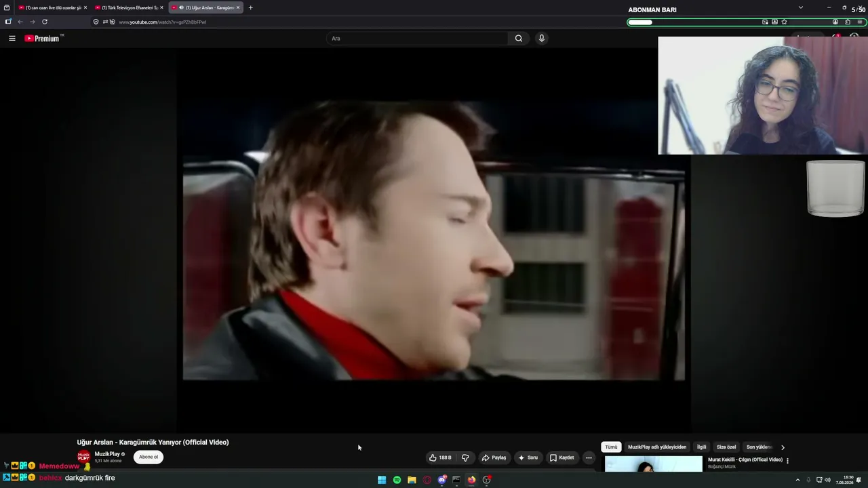This screenshot has width=868, height=488.
Task: Show more filter chips with arrow
Action: (783, 447)
